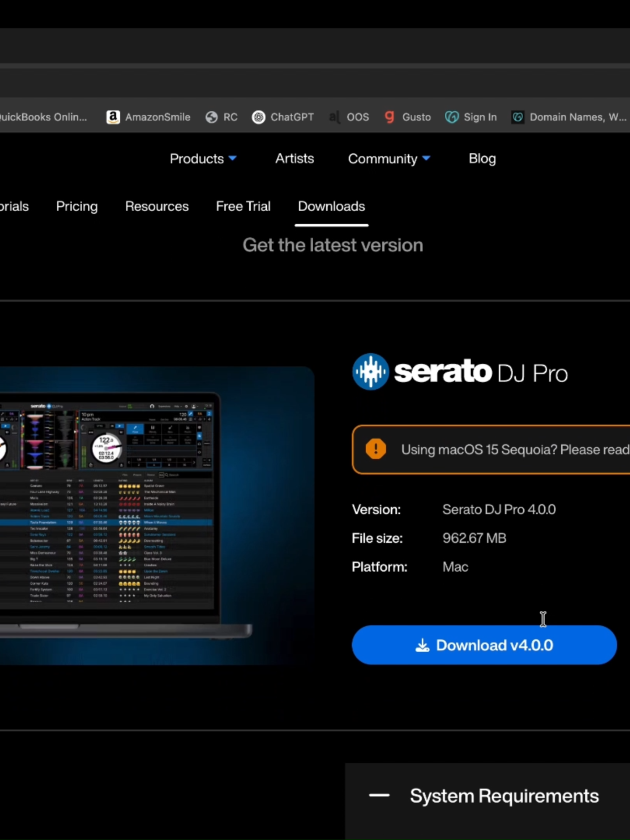Viewport: 630px width, 840px height.
Task: Click the OOS bookmark icon
Action: 335,117
